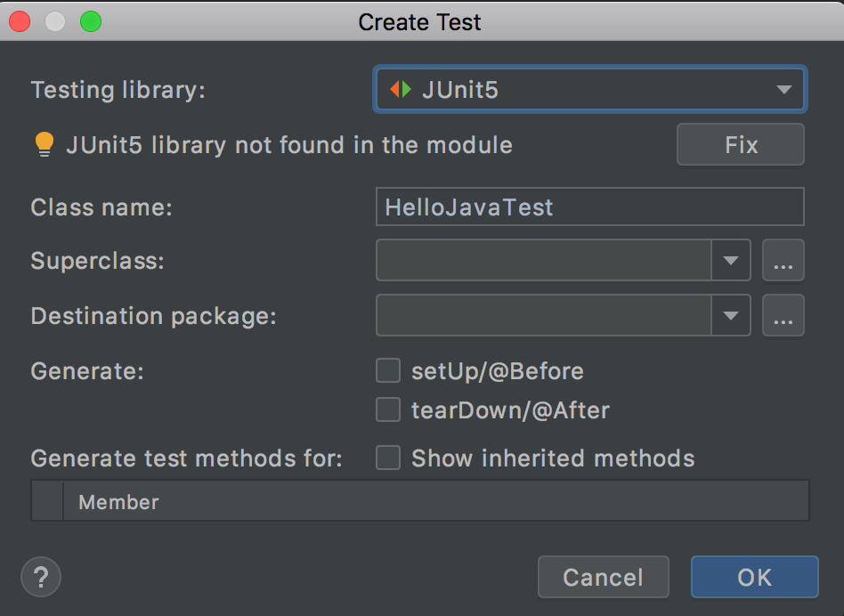This screenshot has width=844, height=616.
Task: Toggle Show inherited methods checkbox
Action: tap(388, 458)
